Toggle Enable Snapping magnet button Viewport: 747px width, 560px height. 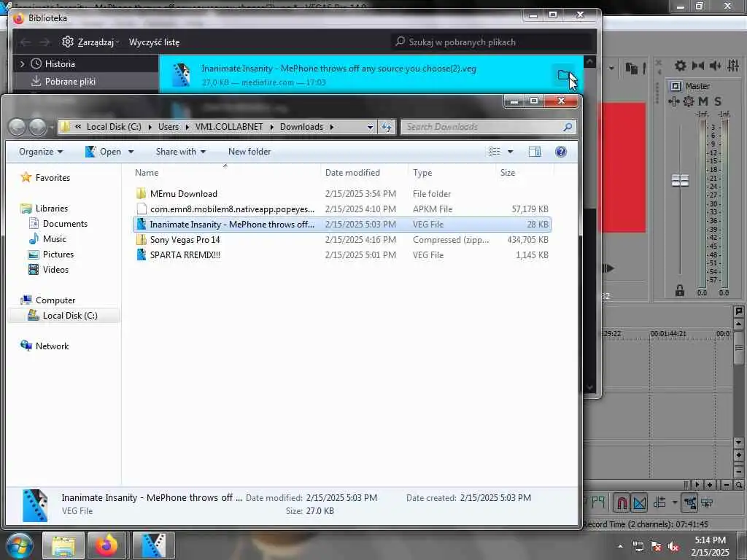(x=622, y=502)
